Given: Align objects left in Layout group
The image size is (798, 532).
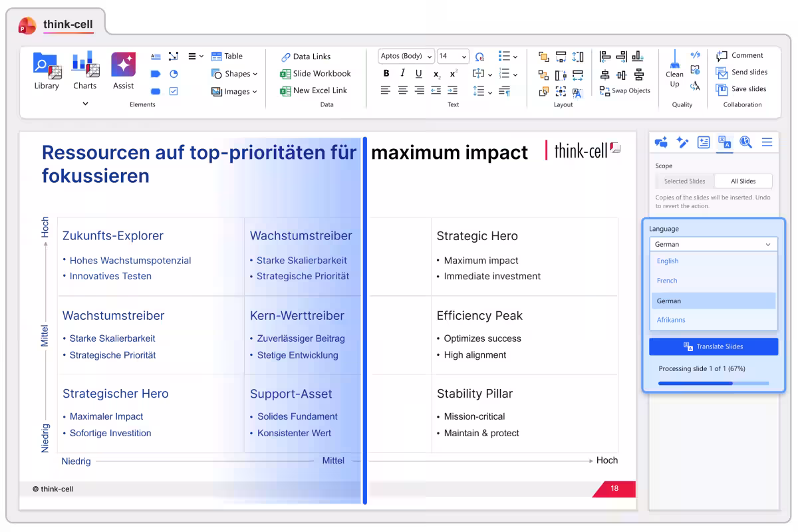Looking at the screenshot, I should click(x=604, y=57).
